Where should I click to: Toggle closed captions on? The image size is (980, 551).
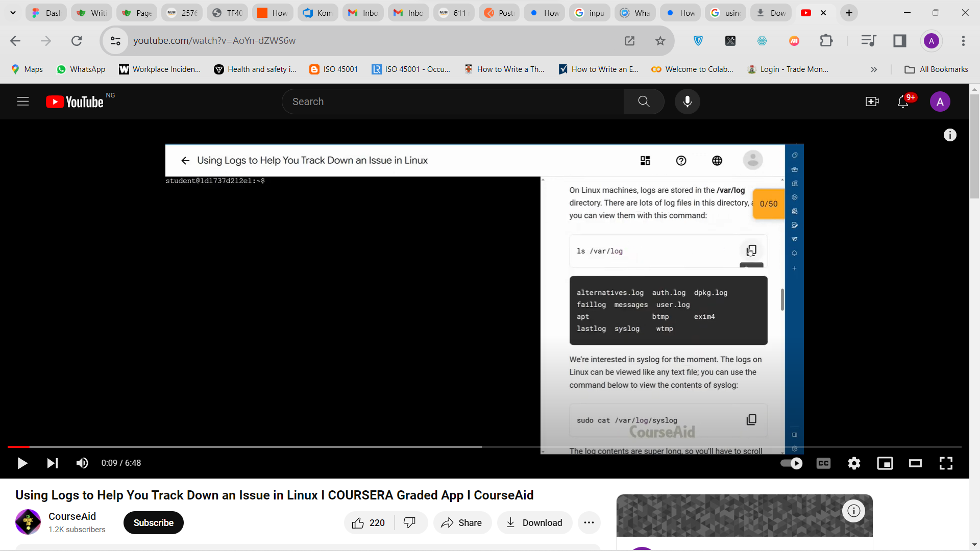point(823,463)
